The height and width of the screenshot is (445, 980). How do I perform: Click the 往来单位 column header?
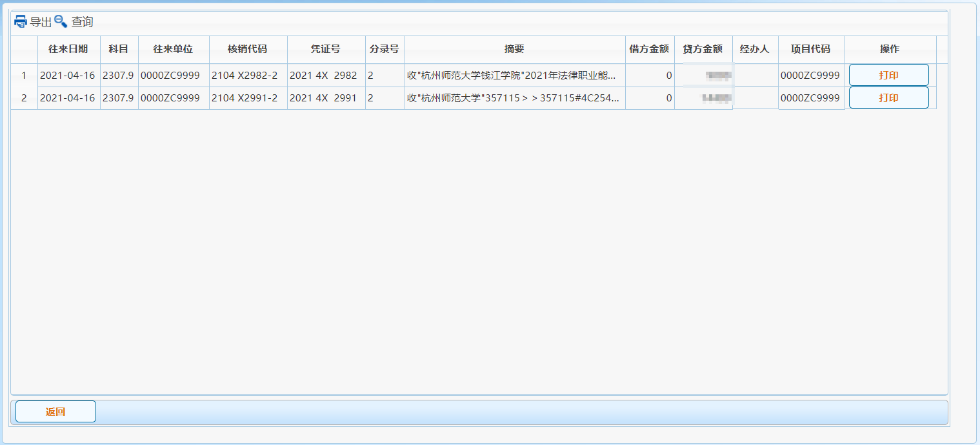click(x=173, y=49)
